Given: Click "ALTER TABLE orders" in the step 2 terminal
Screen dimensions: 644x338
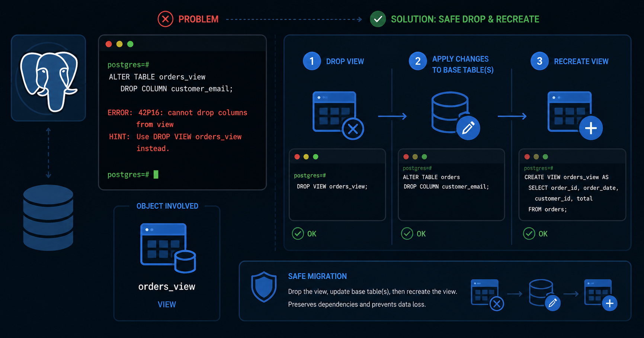Looking at the screenshot, I should tap(431, 177).
